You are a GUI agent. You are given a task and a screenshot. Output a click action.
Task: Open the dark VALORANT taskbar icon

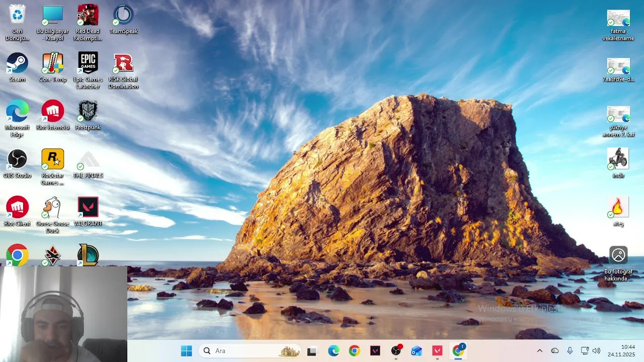(375, 351)
